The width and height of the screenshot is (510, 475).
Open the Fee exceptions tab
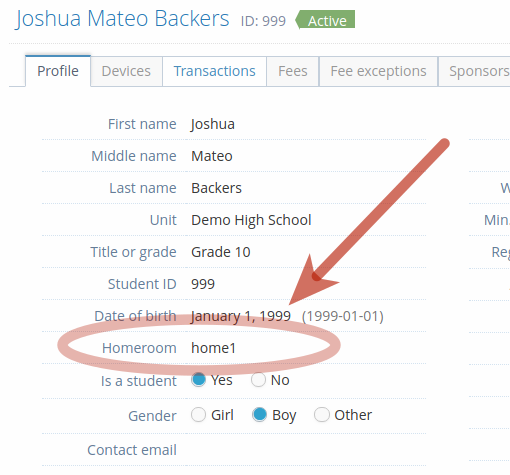[378, 71]
